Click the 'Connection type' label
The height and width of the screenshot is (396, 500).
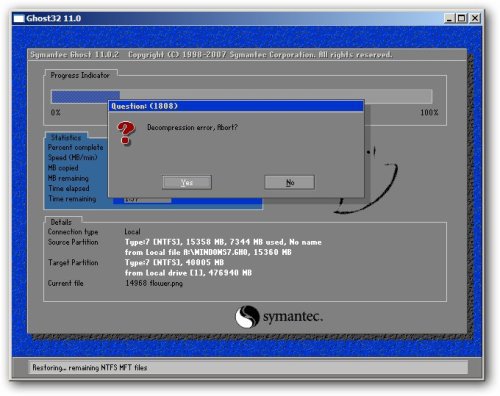tap(73, 232)
